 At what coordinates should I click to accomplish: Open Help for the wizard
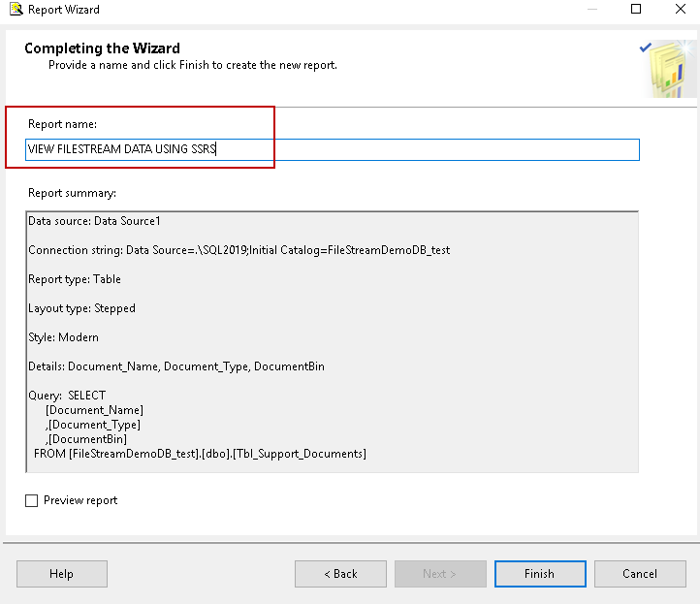61,574
